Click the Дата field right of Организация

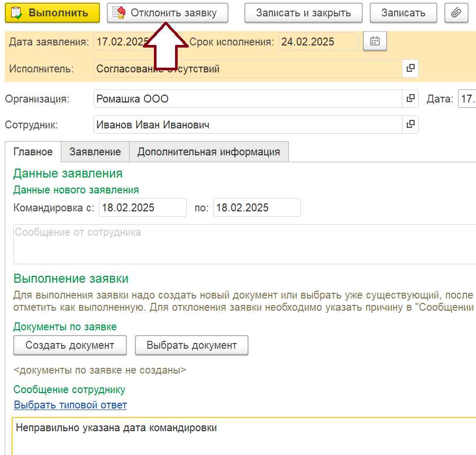(x=467, y=99)
